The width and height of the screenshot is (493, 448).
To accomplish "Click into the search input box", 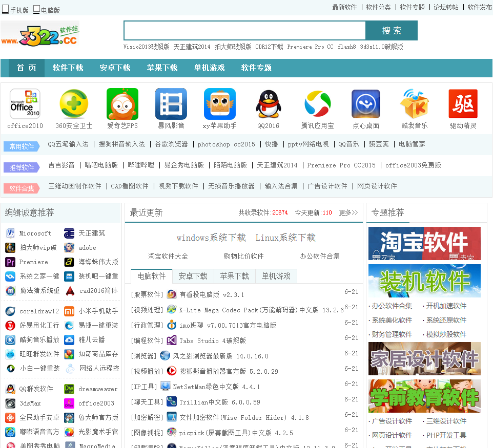I will click(244, 31).
